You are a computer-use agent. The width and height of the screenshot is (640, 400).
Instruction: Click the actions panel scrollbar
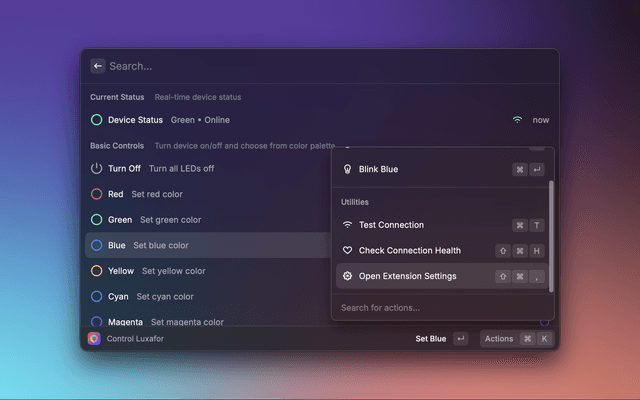[550, 235]
